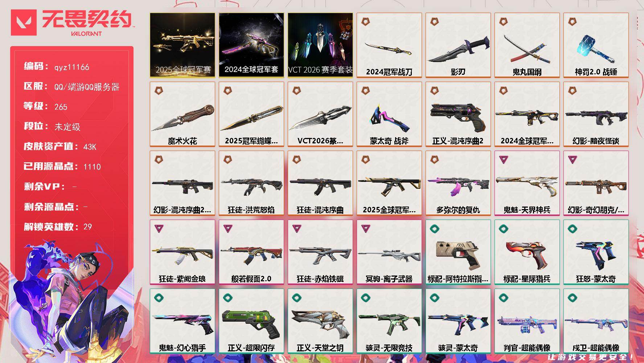
Task: Pick the 狂徒-洪荒怒焰 rifle skin
Action: pyautogui.click(x=251, y=183)
